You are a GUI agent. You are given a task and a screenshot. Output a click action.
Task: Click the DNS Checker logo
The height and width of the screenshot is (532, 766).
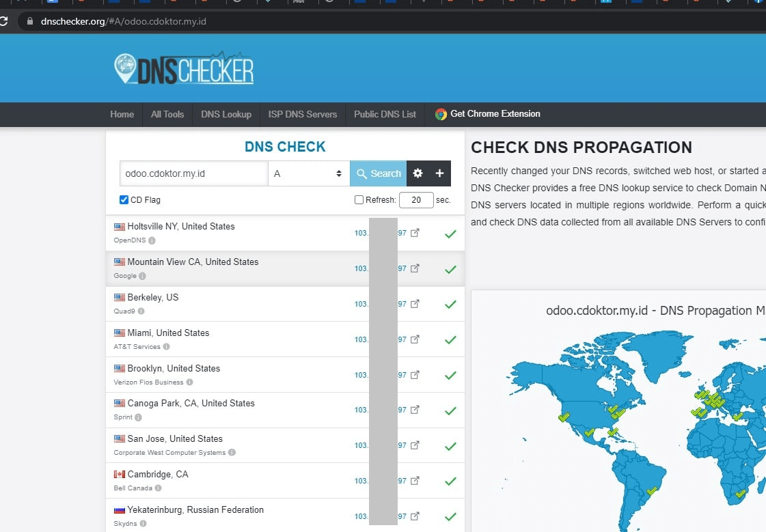(x=184, y=68)
